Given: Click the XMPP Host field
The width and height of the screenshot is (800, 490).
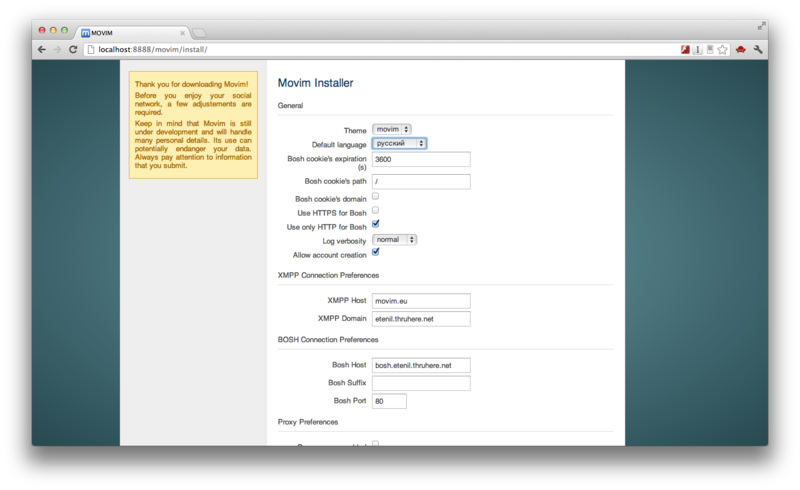Looking at the screenshot, I should point(421,301).
